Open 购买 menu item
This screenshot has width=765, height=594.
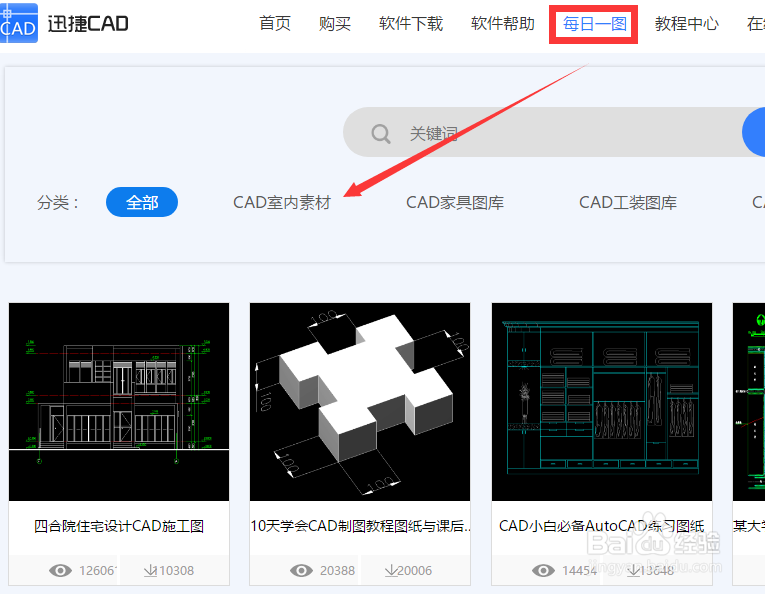point(335,23)
